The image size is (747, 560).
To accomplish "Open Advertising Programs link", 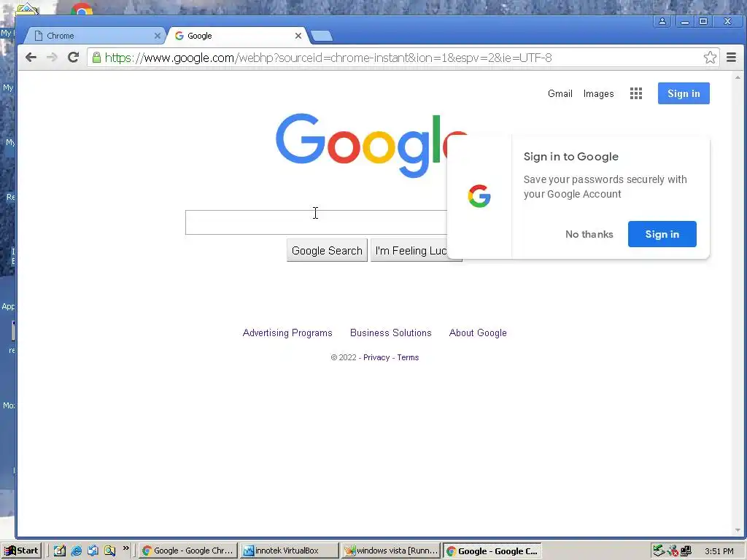I will pyautogui.click(x=287, y=332).
